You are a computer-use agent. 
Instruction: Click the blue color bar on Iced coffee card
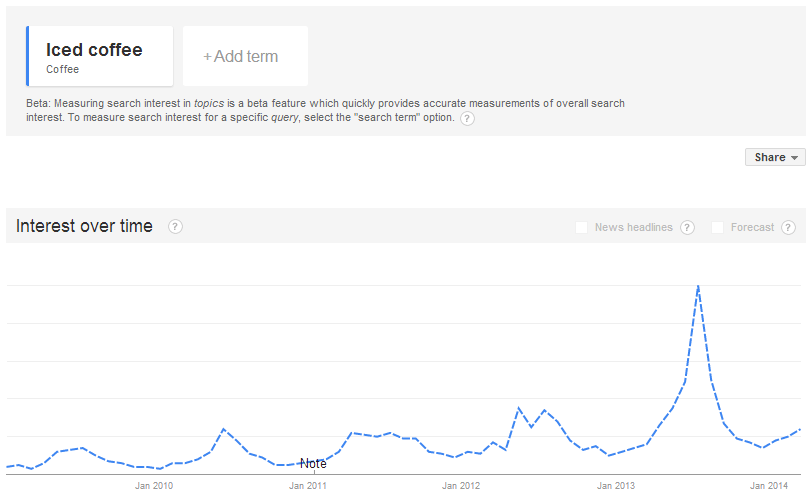click(28, 56)
